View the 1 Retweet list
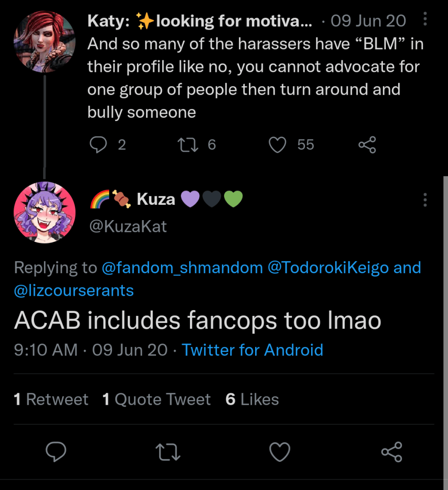448x490 pixels. [51, 400]
